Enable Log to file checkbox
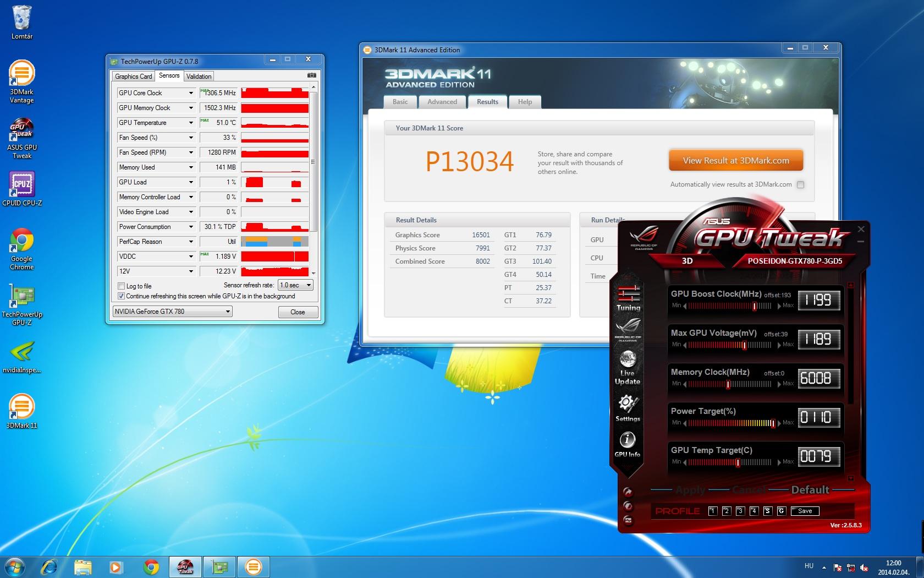The height and width of the screenshot is (578, 924). coord(121,286)
